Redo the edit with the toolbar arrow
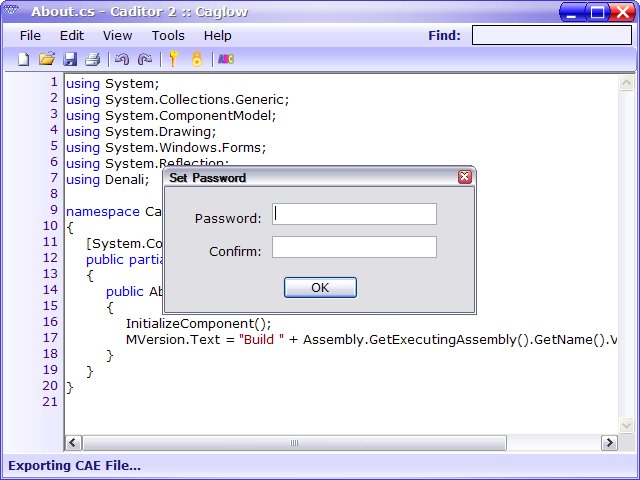This screenshot has width=640, height=480. tap(144, 59)
